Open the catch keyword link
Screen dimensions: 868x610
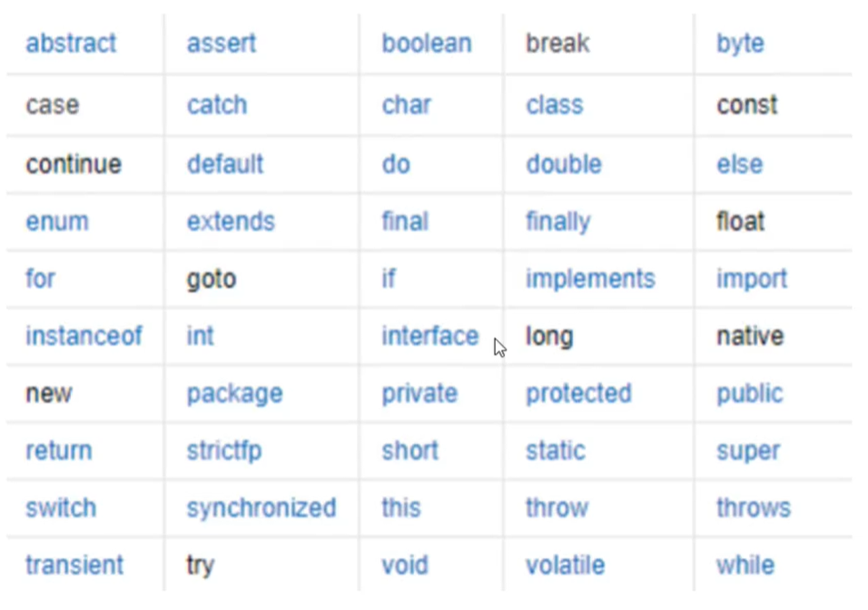217,104
